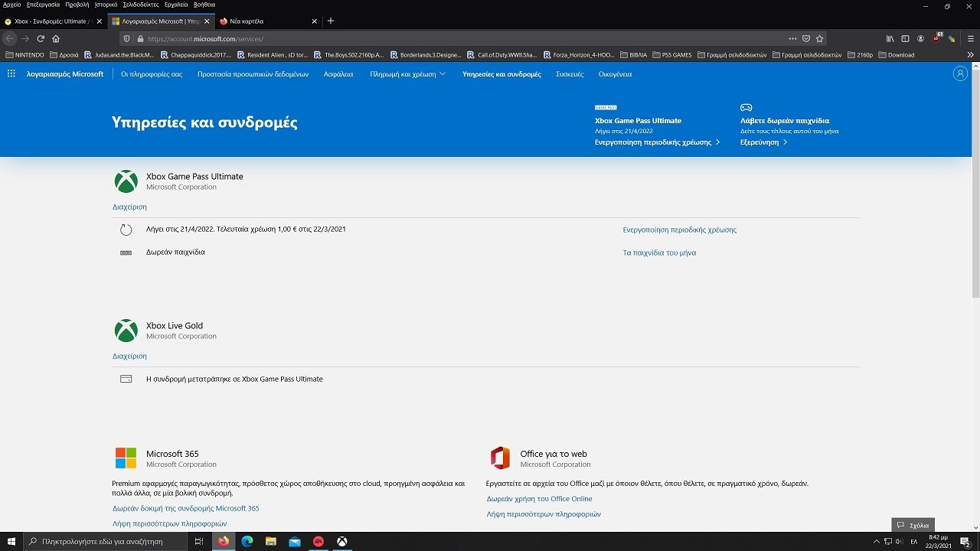This screenshot has height=551, width=980.
Task: Click the Microsoft 365 logo
Action: click(x=126, y=458)
